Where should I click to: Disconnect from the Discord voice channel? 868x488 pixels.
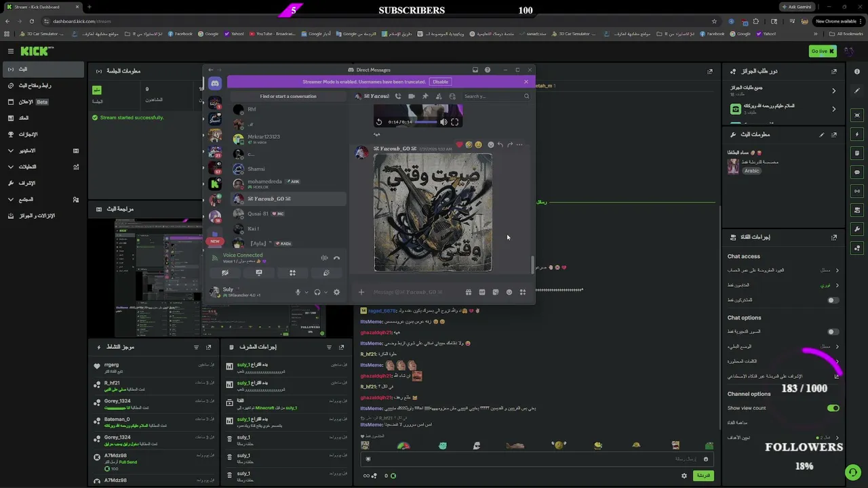point(336,258)
